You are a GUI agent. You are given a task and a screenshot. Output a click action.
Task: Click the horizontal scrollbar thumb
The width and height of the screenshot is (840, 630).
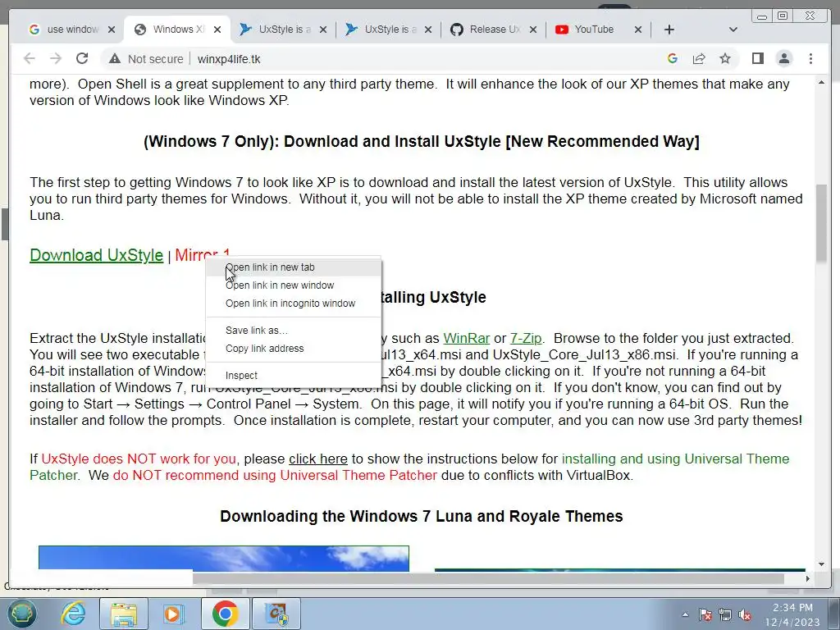(x=489, y=578)
